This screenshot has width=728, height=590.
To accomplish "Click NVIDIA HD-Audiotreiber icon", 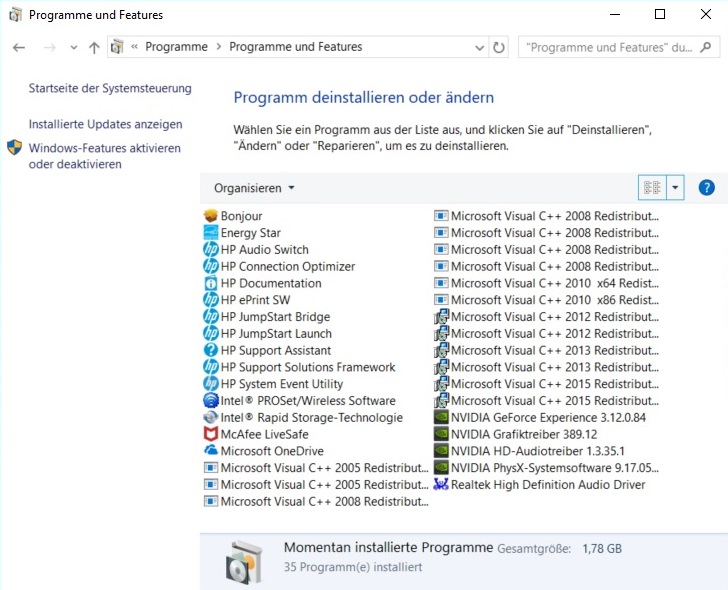I will pos(441,451).
